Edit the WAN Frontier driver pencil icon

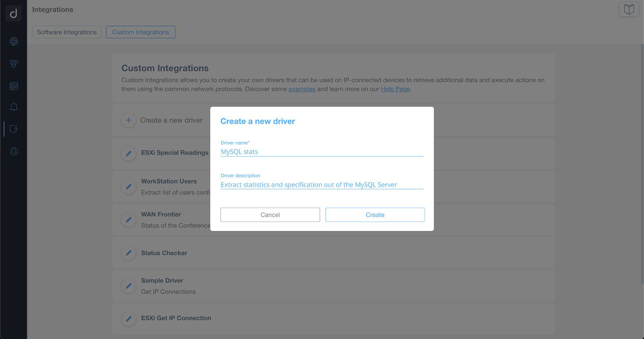point(128,220)
